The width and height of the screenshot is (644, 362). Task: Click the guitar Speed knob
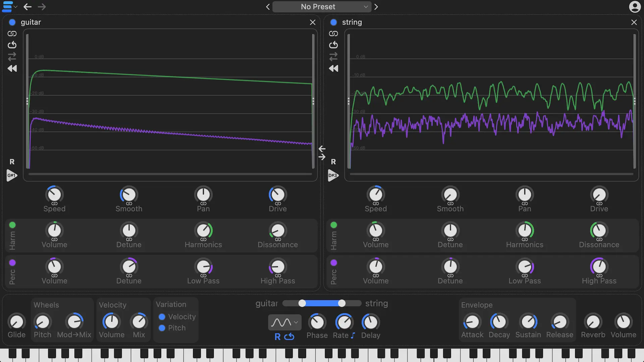[54, 194]
